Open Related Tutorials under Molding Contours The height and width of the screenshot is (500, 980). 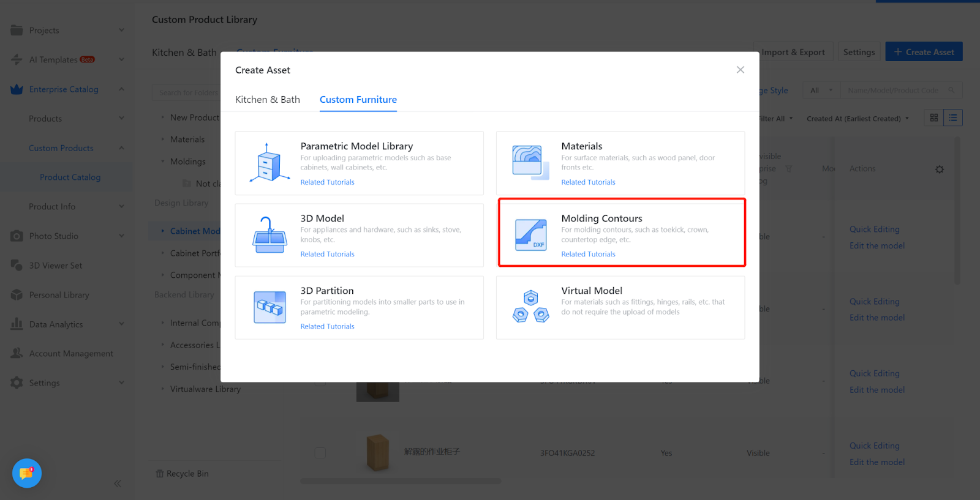pyautogui.click(x=588, y=255)
